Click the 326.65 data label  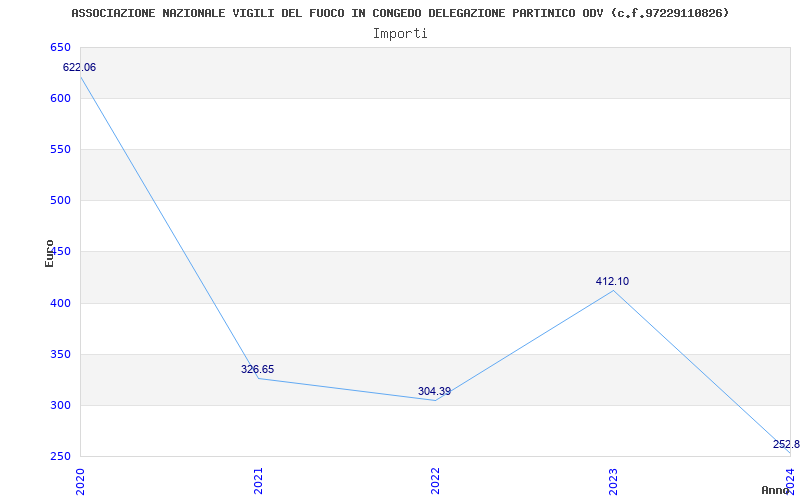coord(258,369)
